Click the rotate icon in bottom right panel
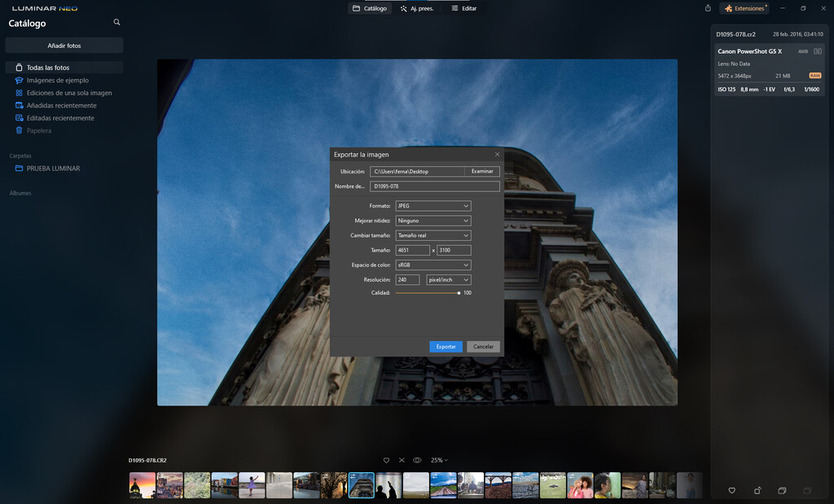 pos(757,490)
